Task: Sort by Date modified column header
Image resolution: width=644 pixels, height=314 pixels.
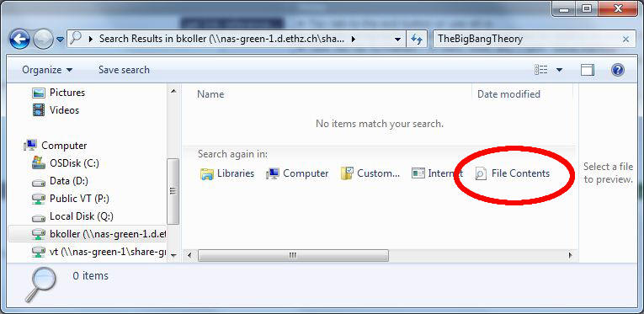Action: [x=508, y=94]
